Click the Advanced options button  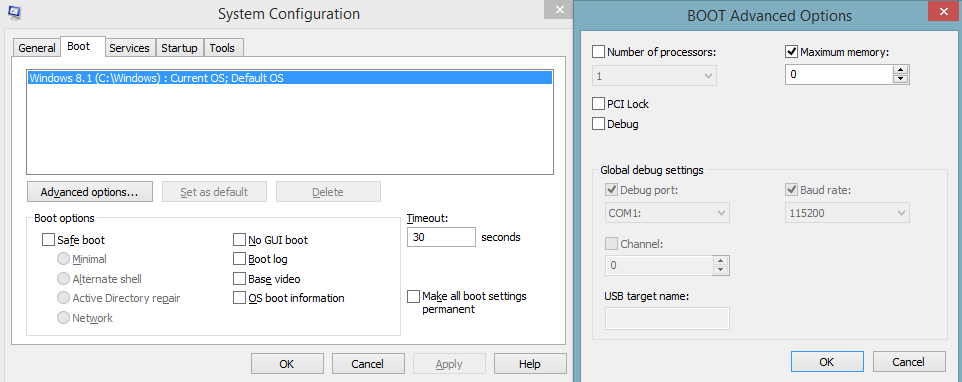(90, 191)
